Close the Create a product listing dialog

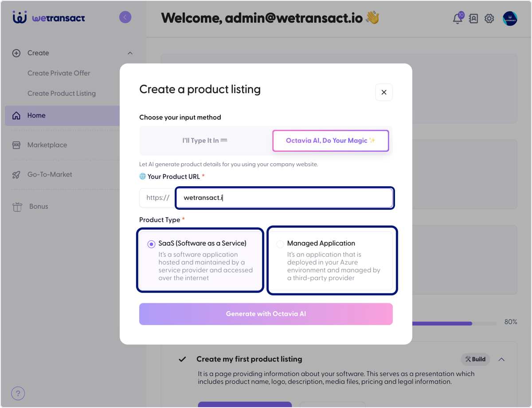384,92
